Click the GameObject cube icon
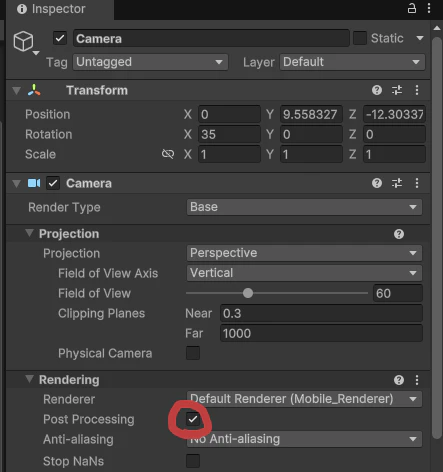The width and height of the screenshot is (443, 472). tap(23, 41)
